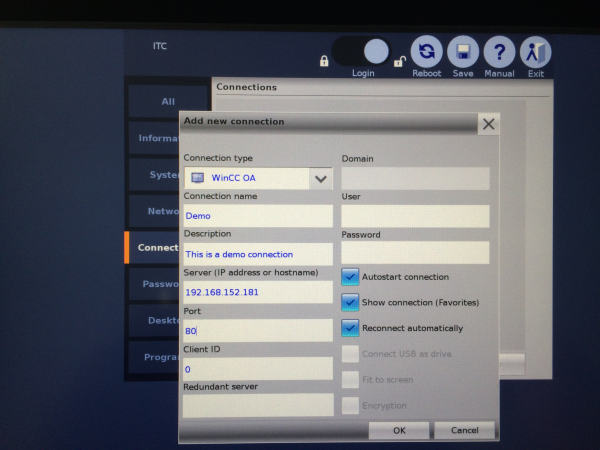Click the locked padlock icon
The image size is (600, 450).
(x=324, y=61)
